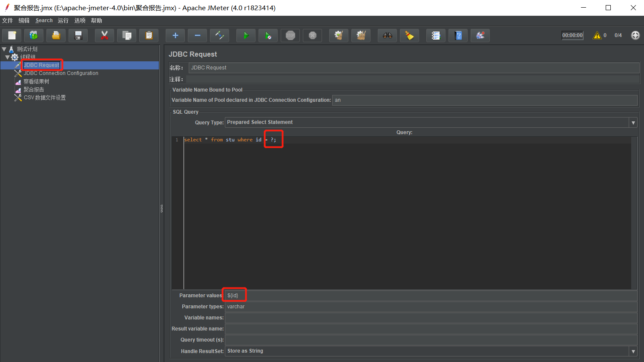
Task: Click the elapsed time 00:00:00 display
Action: [572, 35]
